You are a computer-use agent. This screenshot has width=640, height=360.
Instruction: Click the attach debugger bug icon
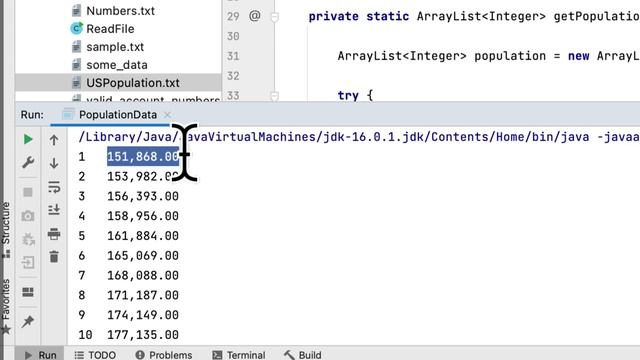pyautogui.click(x=28, y=239)
